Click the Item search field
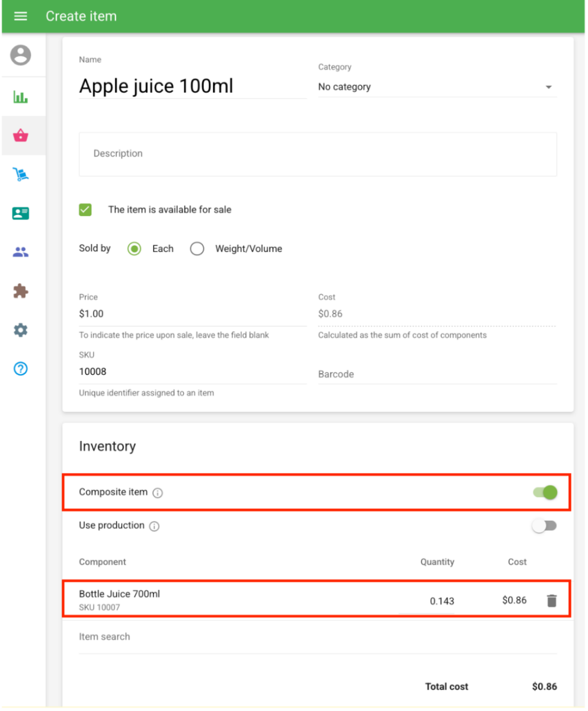Image resolution: width=588 pixels, height=711 pixels. [x=318, y=637]
